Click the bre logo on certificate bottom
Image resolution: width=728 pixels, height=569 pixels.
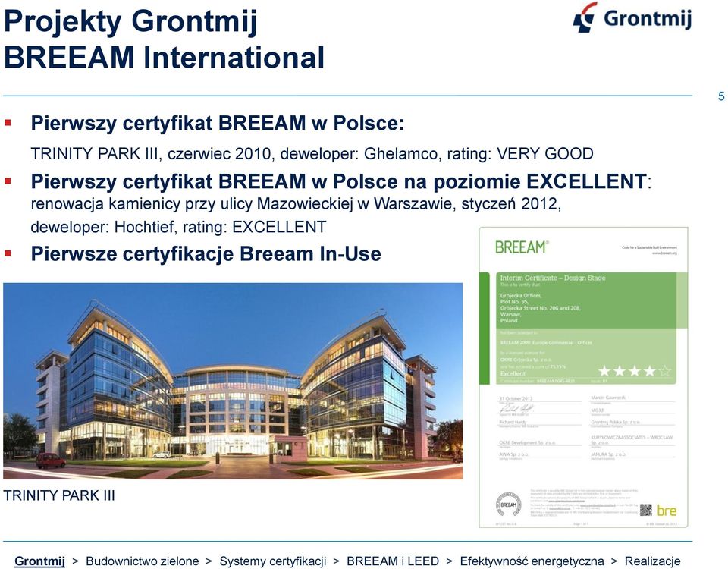667,511
